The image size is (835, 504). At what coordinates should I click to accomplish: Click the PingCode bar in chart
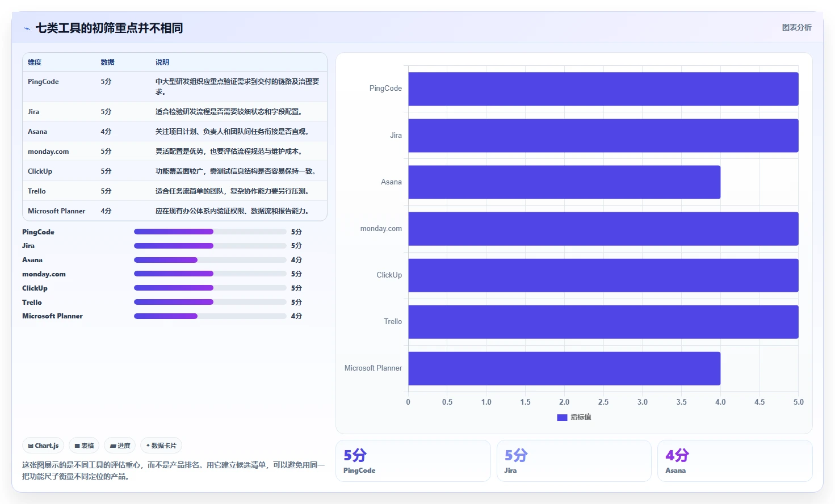point(603,89)
